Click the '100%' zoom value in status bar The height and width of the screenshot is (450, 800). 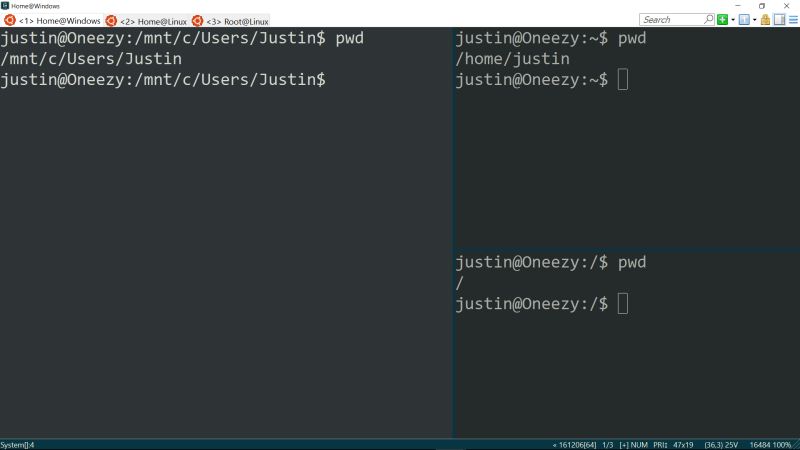(x=782, y=445)
